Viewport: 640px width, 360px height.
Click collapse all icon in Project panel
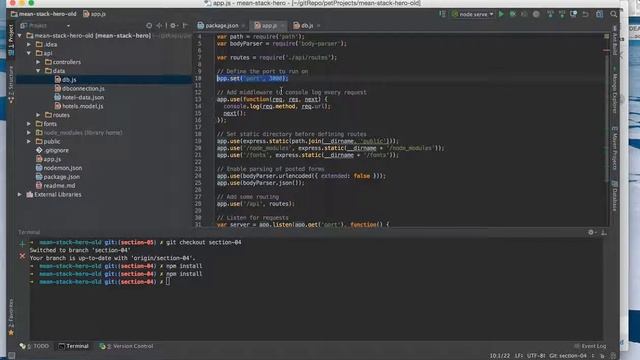point(160,25)
